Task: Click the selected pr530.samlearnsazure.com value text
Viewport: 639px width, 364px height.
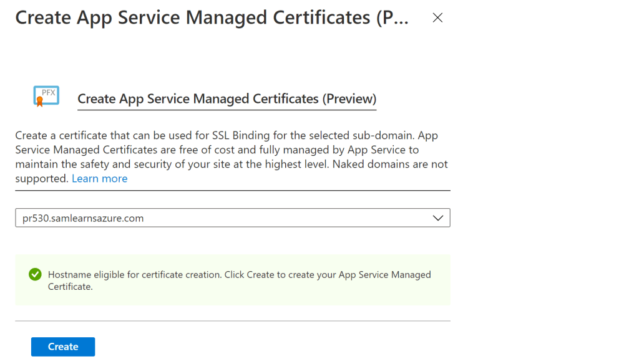Action: point(83,218)
